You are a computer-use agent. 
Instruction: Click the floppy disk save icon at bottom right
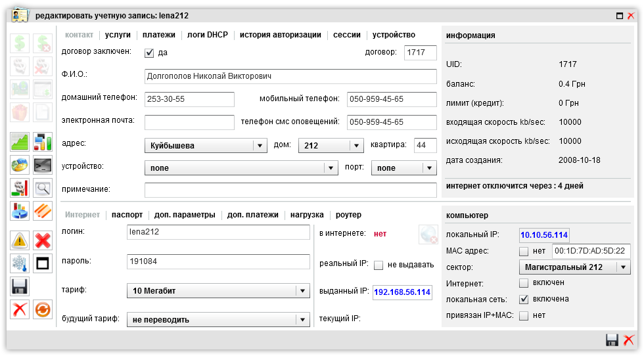(612, 340)
